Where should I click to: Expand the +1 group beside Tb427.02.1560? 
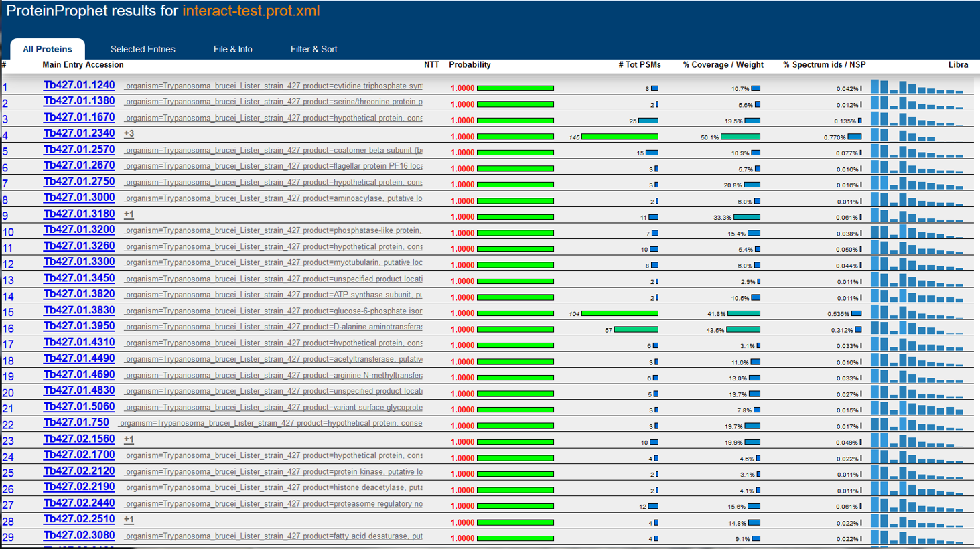coord(129,439)
